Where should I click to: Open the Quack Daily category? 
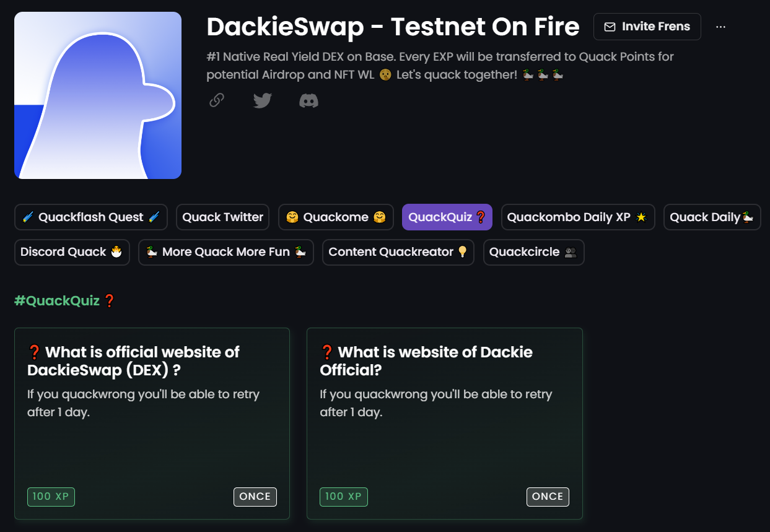pyautogui.click(x=712, y=217)
